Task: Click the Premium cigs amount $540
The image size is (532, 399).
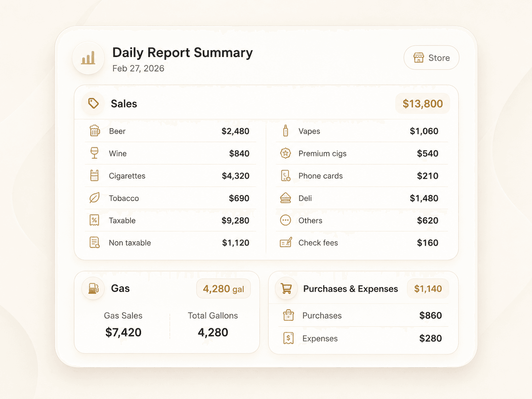Action: (428, 154)
